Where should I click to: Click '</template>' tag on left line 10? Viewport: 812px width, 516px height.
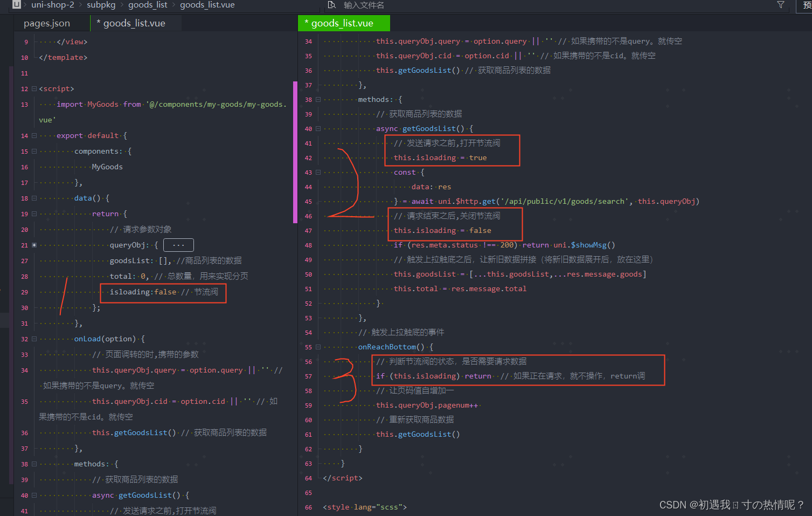pyautogui.click(x=63, y=57)
